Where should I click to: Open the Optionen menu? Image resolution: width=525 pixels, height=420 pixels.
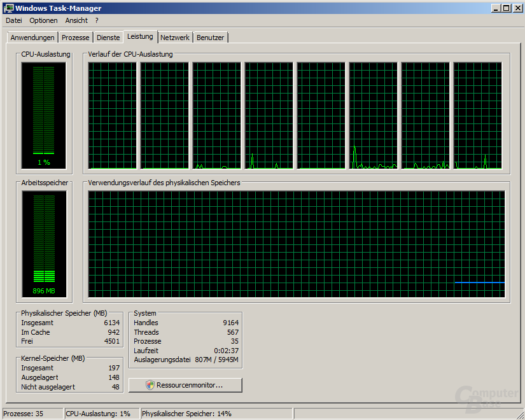[x=43, y=20]
